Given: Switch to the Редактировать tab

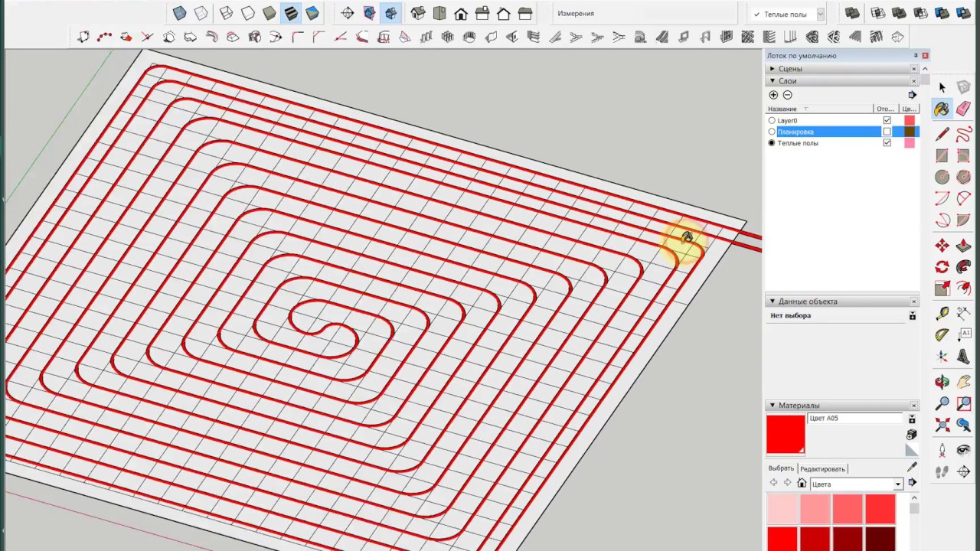Looking at the screenshot, I should point(822,469).
